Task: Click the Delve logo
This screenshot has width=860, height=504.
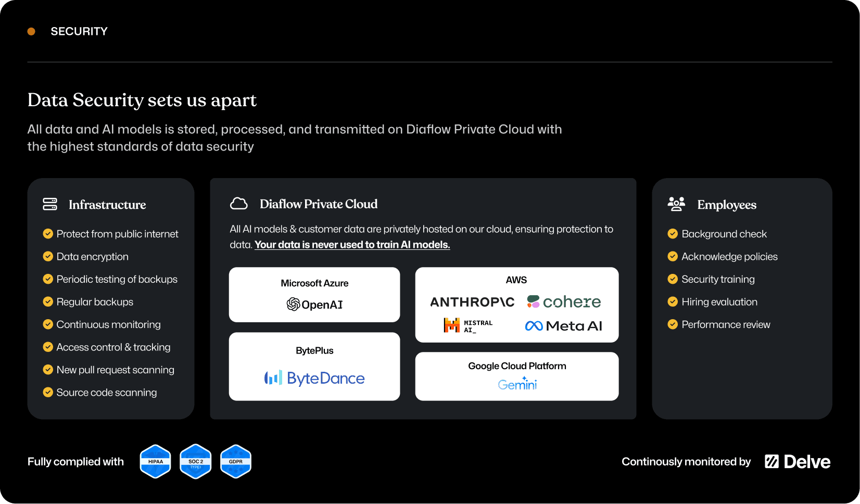Action: pyautogui.click(x=797, y=462)
